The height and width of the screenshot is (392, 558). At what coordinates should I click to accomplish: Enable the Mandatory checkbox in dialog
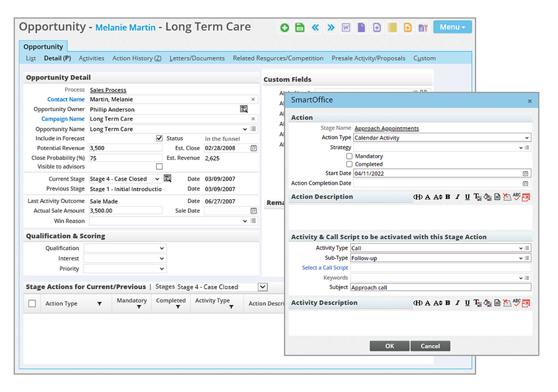coord(350,156)
